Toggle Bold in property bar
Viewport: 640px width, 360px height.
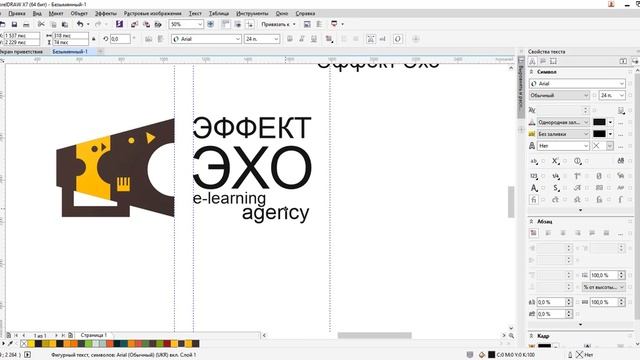[290, 39]
